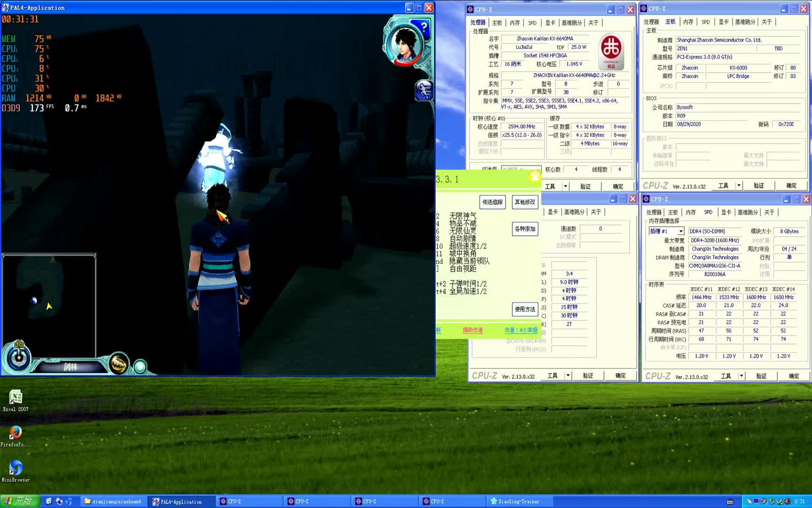Click the 各种添加 button in trainer

click(524, 229)
